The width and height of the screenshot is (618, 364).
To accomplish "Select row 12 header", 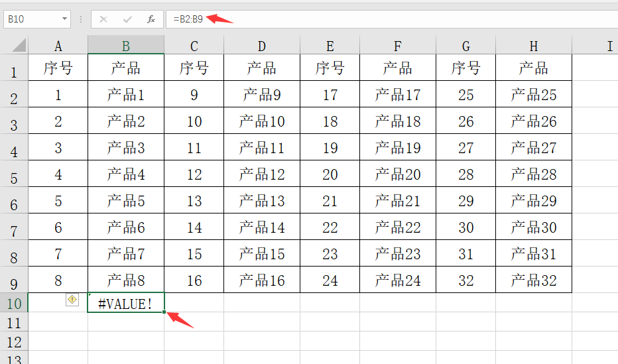I will [14, 341].
